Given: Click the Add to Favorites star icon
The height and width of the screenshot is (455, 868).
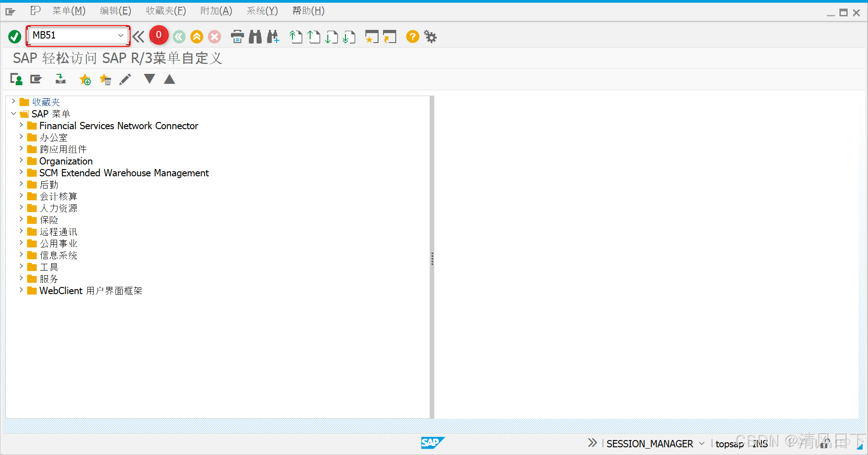Looking at the screenshot, I should point(85,80).
